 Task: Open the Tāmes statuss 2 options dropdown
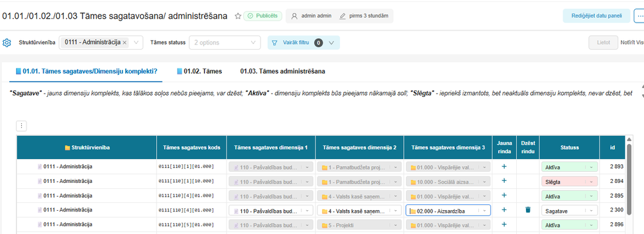click(x=225, y=43)
